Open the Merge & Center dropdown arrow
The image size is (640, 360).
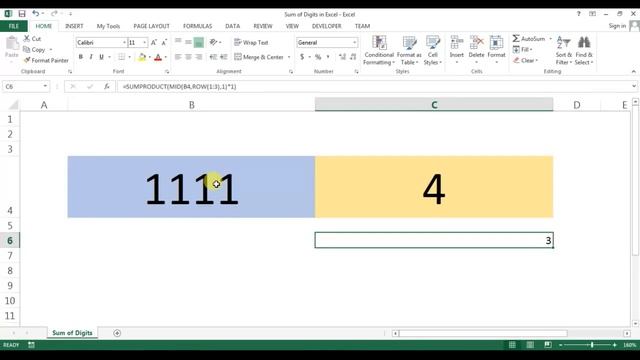(289, 57)
